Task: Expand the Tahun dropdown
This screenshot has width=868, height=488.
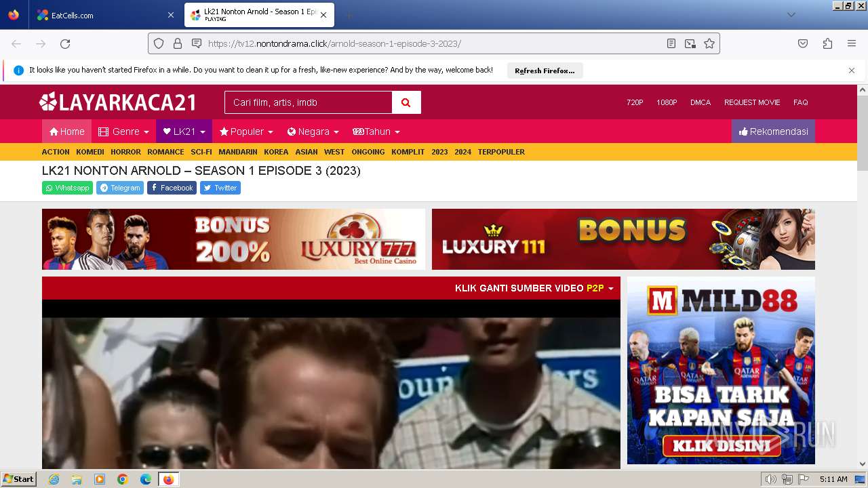Action: click(x=376, y=131)
